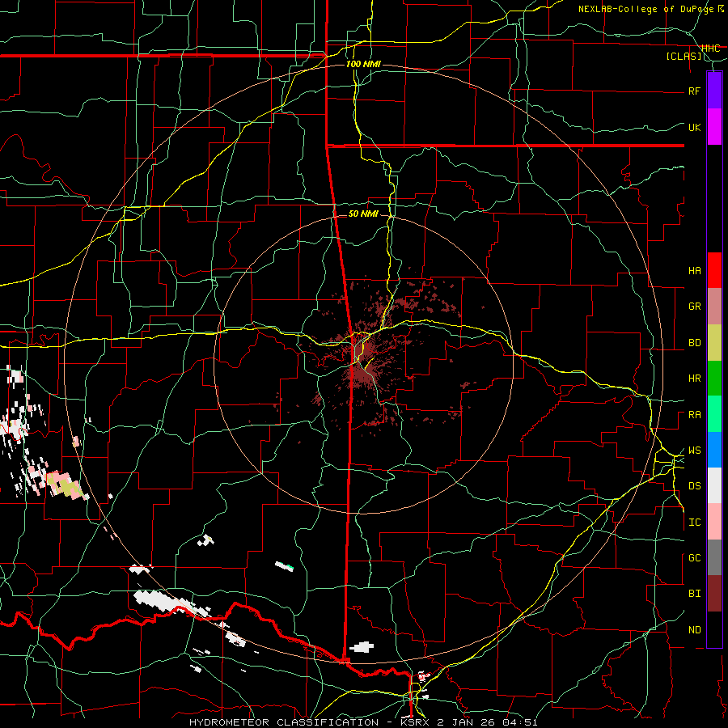Click the purple RF legend color swatch
728x728 pixels.
pyautogui.click(x=714, y=91)
